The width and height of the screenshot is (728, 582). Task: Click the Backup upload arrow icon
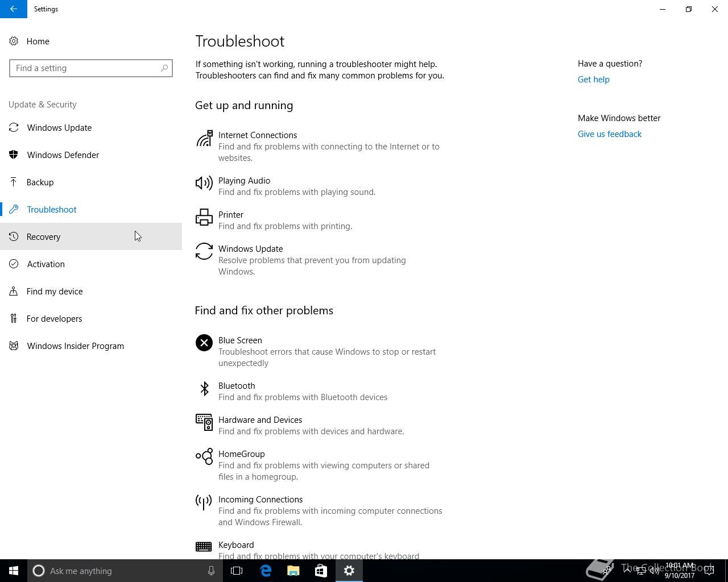tap(14, 182)
